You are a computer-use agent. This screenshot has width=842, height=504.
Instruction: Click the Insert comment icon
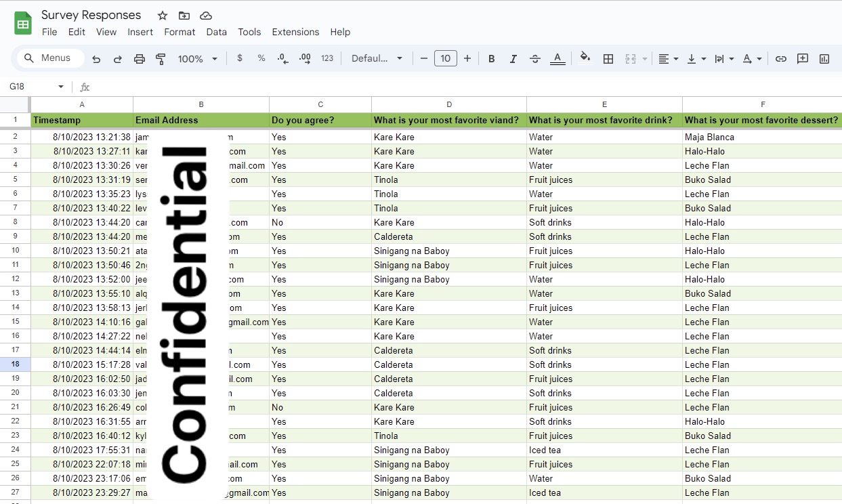803,59
